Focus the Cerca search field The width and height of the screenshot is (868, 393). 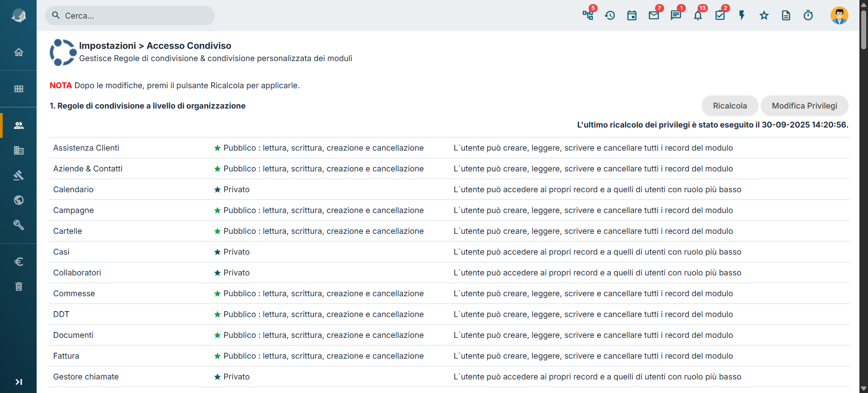(x=130, y=15)
